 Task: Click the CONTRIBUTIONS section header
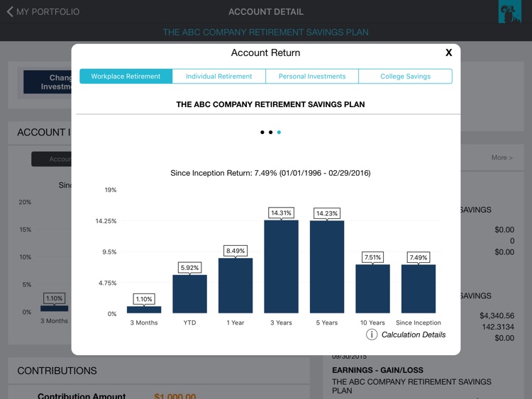(57, 371)
